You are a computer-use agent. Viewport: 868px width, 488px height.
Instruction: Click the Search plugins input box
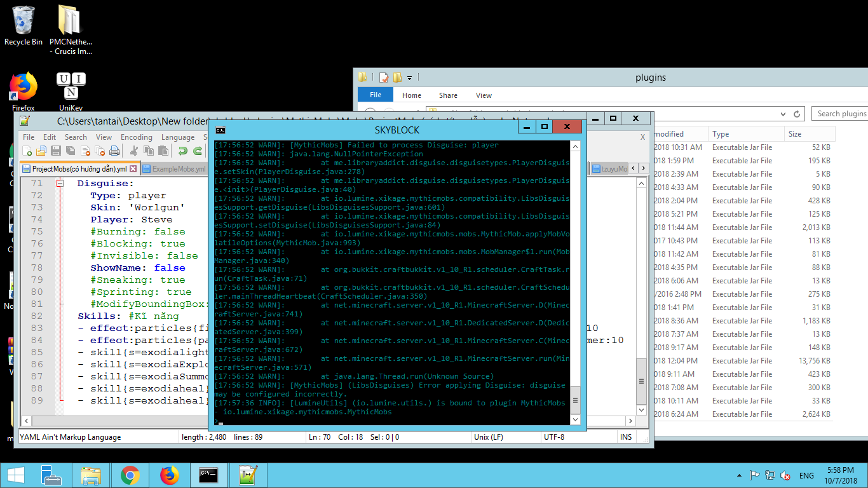coord(841,114)
